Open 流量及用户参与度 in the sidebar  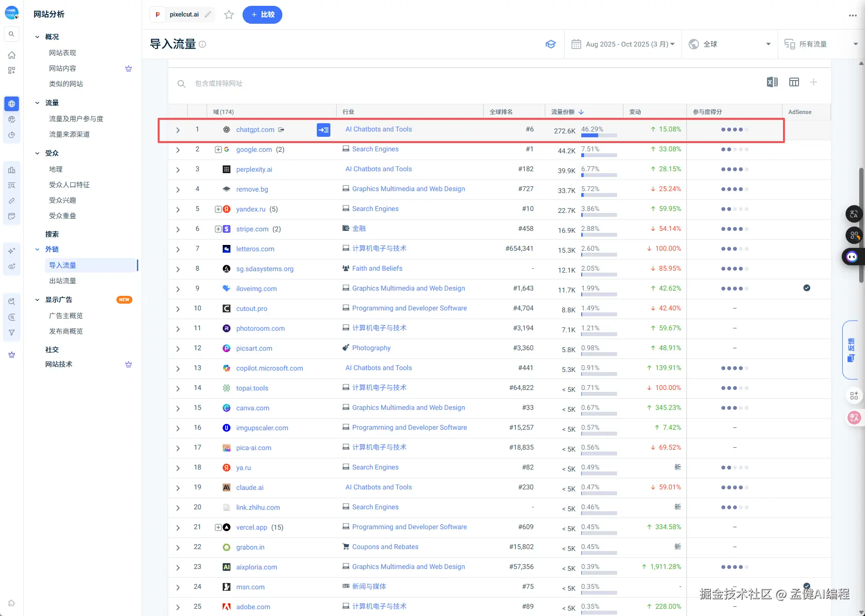tap(76, 119)
